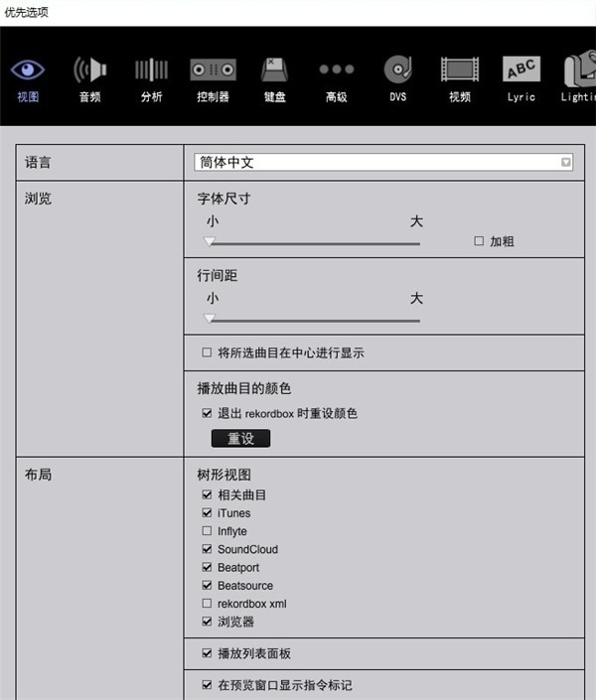Click the 树形视图 heading
Image resolution: width=596 pixels, height=700 pixels.
coord(223,475)
